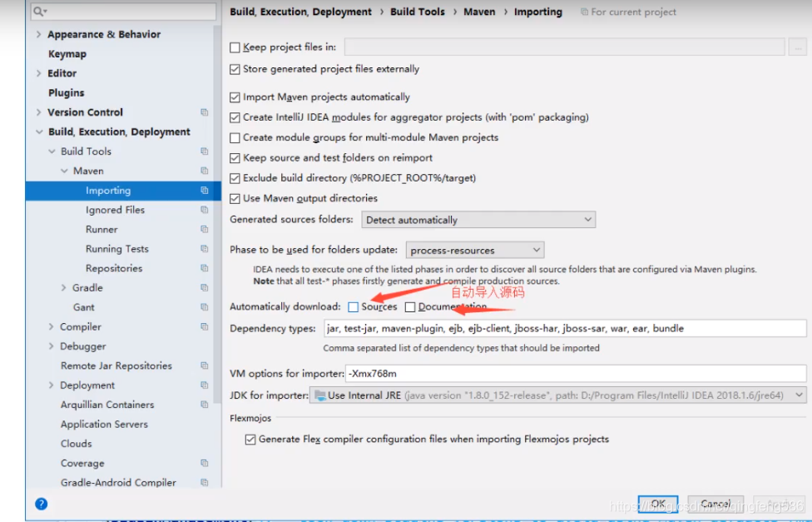
Task: Click project-level icon beside Remote Jar Repositories
Action: pyautogui.click(x=205, y=365)
